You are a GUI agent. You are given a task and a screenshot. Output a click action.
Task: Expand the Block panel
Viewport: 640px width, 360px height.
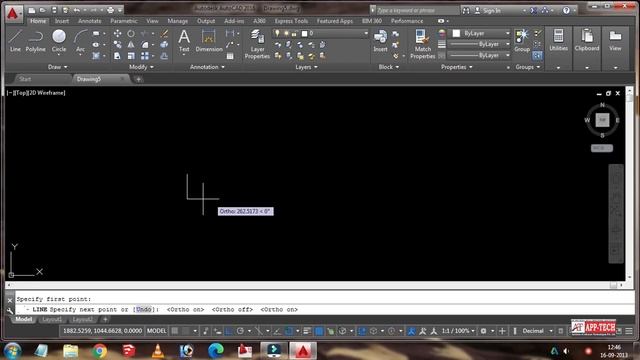coord(389,67)
